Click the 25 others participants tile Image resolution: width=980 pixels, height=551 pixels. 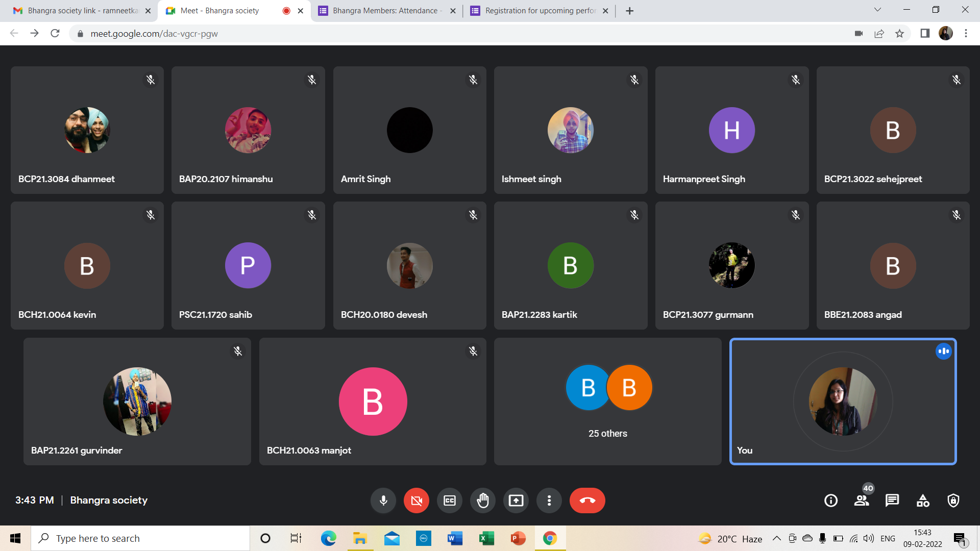click(607, 402)
